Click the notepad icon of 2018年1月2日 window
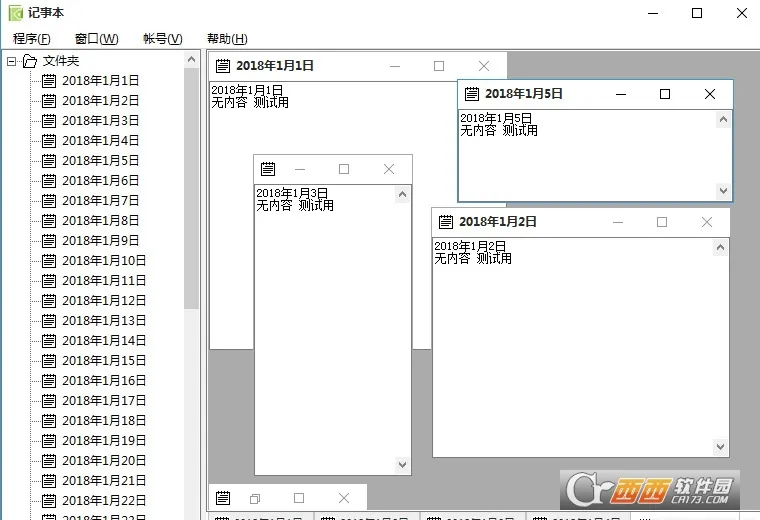760x520 pixels. pyautogui.click(x=446, y=222)
